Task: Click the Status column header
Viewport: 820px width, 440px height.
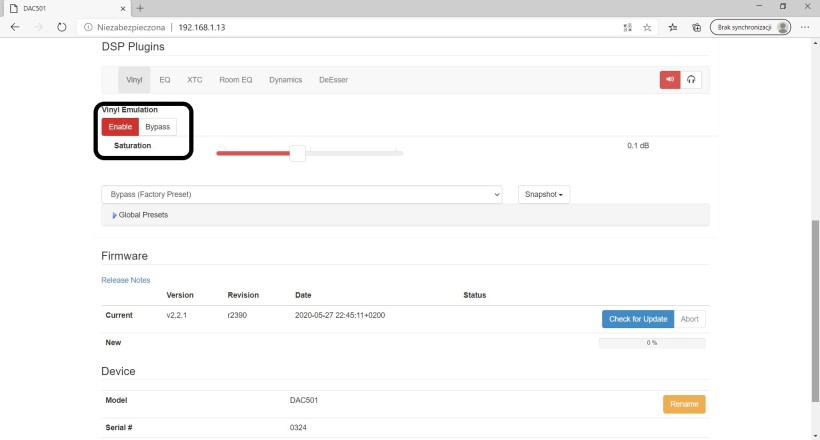Action: click(x=475, y=295)
